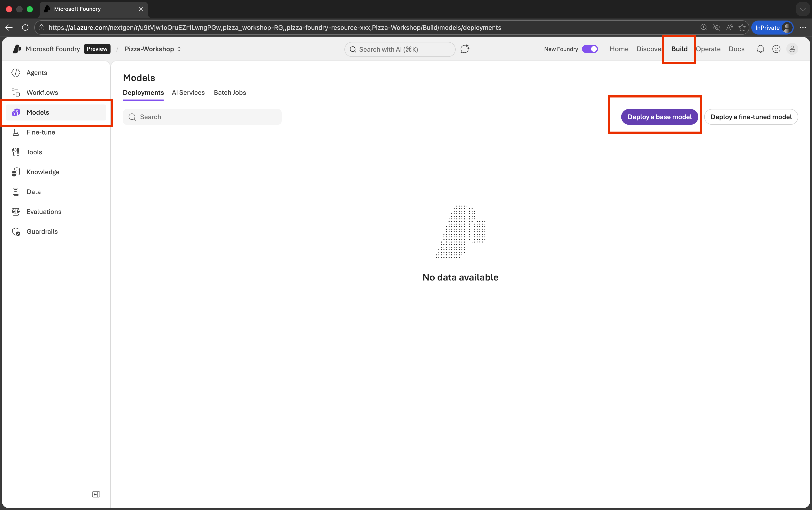Click the notifications bell icon
The height and width of the screenshot is (510, 812).
tap(760, 49)
